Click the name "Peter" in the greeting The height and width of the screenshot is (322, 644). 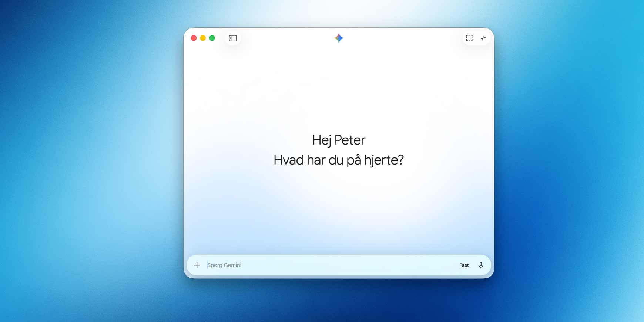[350, 140]
